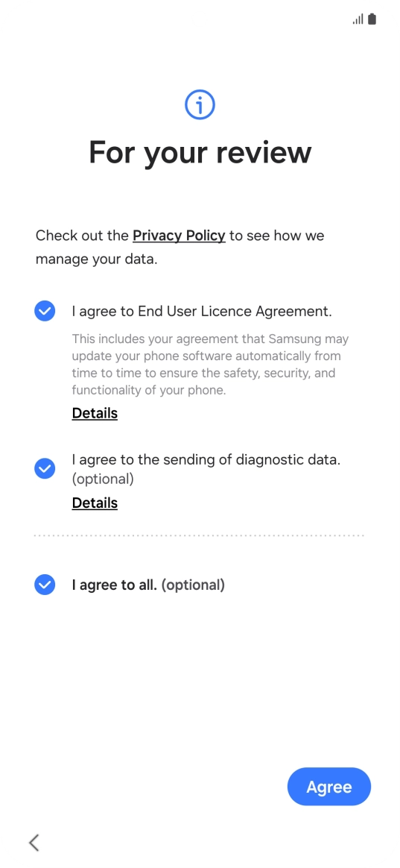Tap 'manage your data.' text line
This screenshot has width=400, height=868.
97,259
